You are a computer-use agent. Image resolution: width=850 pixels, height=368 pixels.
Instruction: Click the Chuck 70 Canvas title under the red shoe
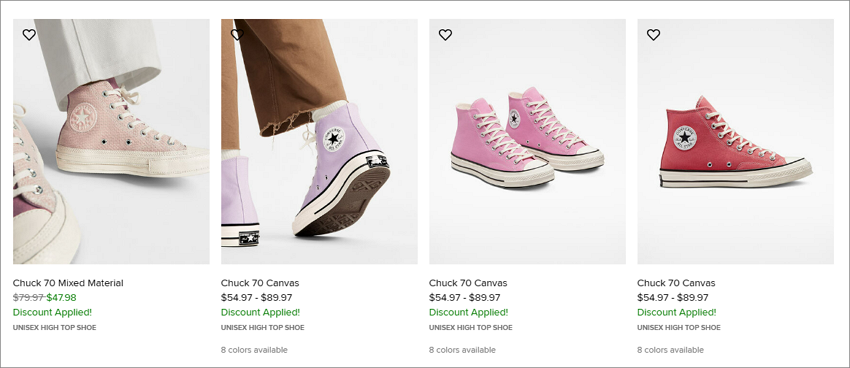[x=676, y=283]
